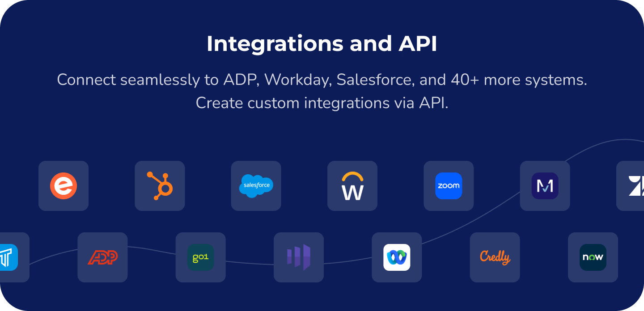Click the Zendesk logo at the right edge

pyautogui.click(x=635, y=186)
